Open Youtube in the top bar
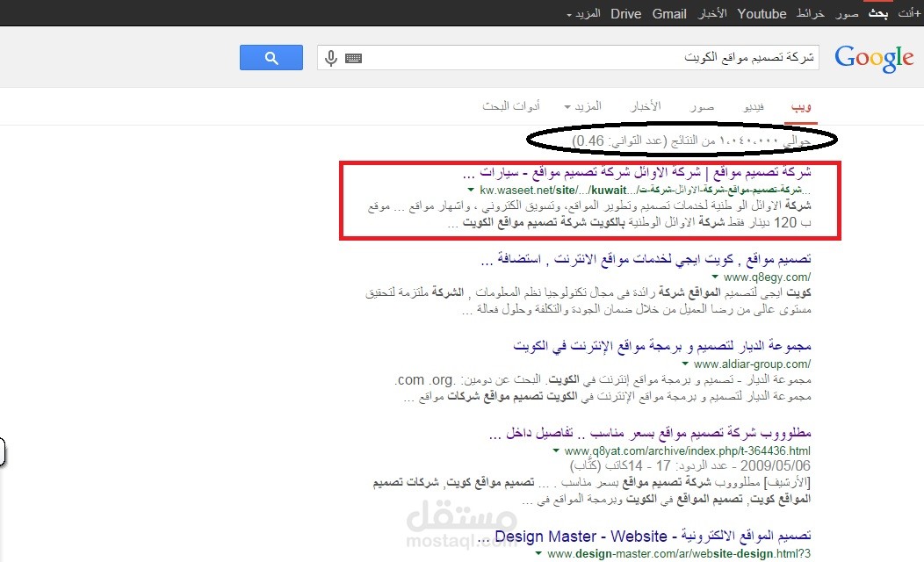 tap(762, 13)
